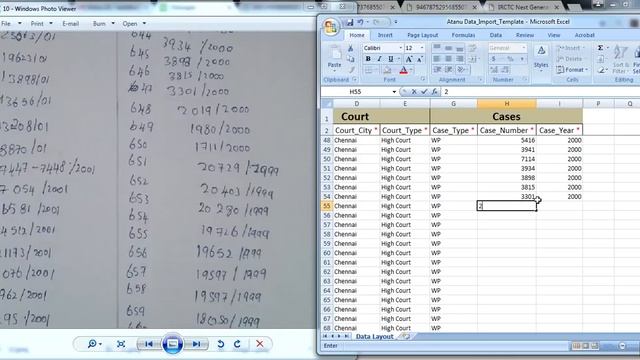Open the AutoSum dropdown arrow

607,48
